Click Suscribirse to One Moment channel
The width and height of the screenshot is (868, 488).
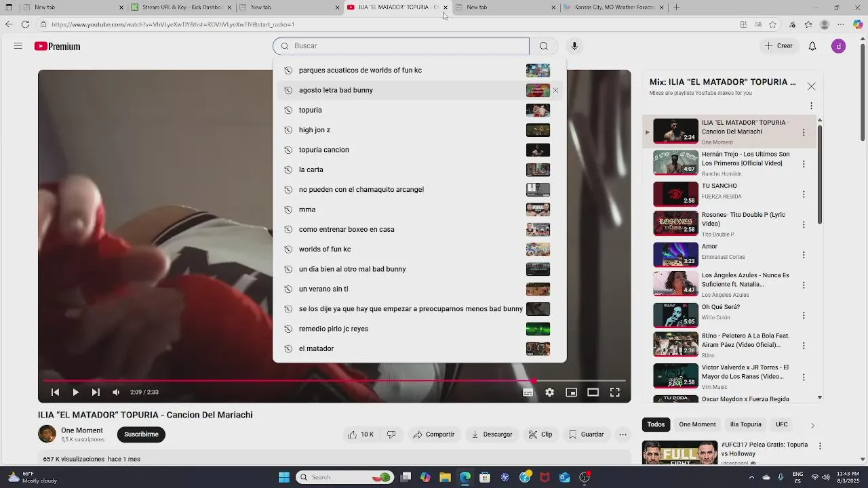[141, 434]
